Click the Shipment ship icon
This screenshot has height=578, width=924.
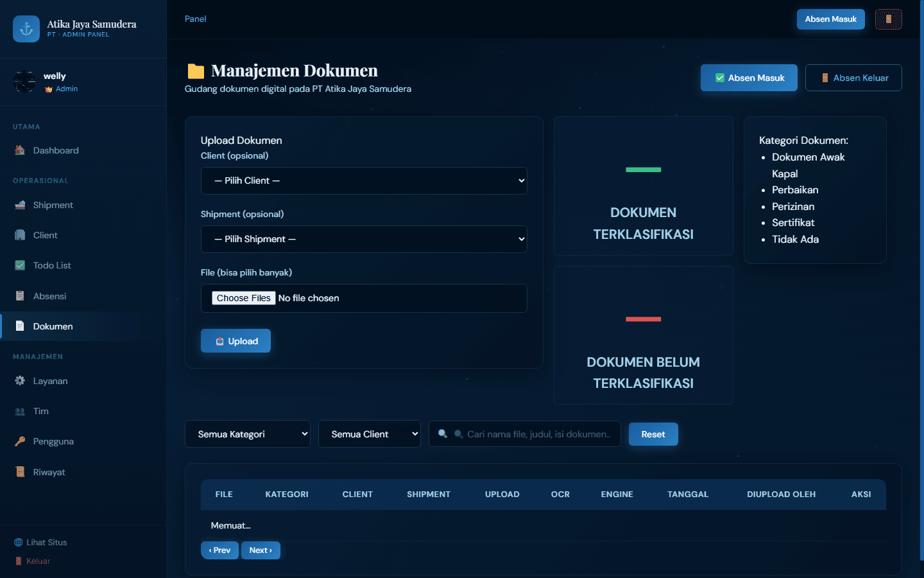coord(20,205)
